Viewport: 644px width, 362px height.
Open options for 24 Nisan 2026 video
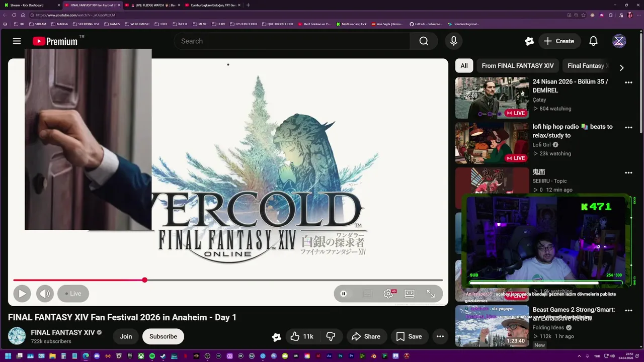coord(628,82)
